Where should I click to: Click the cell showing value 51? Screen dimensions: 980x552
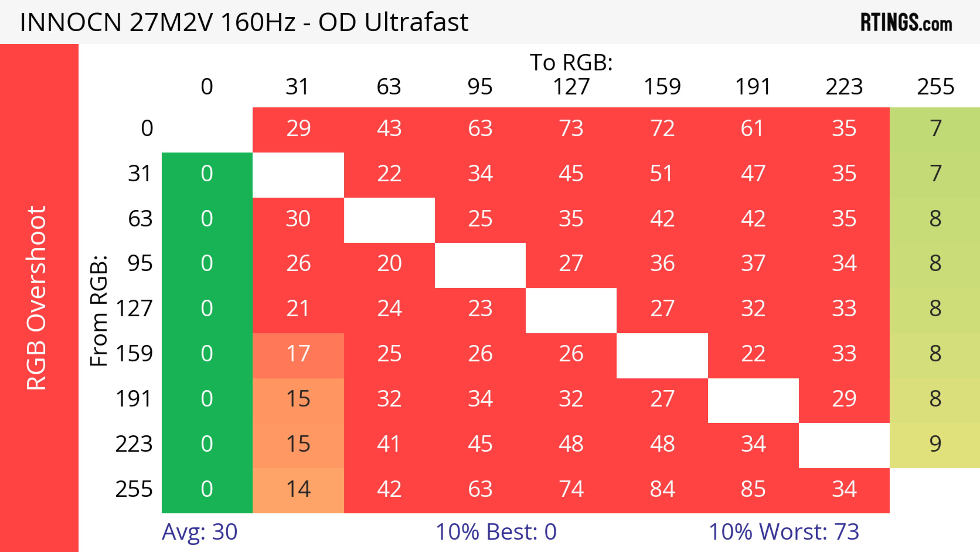pos(662,174)
